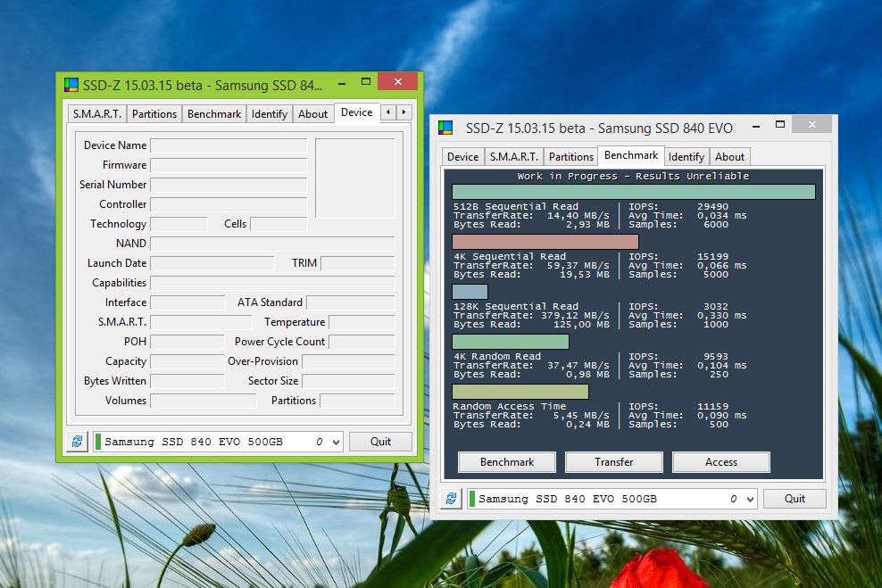Open About tab in left window
Viewport: 882px width, 588px height.
pyautogui.click(x=312, y=114)
